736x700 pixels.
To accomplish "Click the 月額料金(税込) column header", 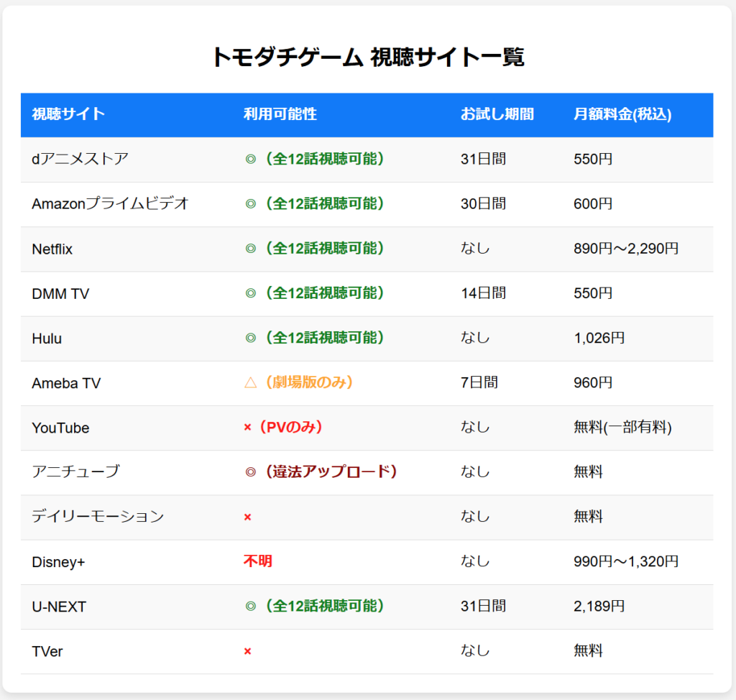I will pos(622,114).
